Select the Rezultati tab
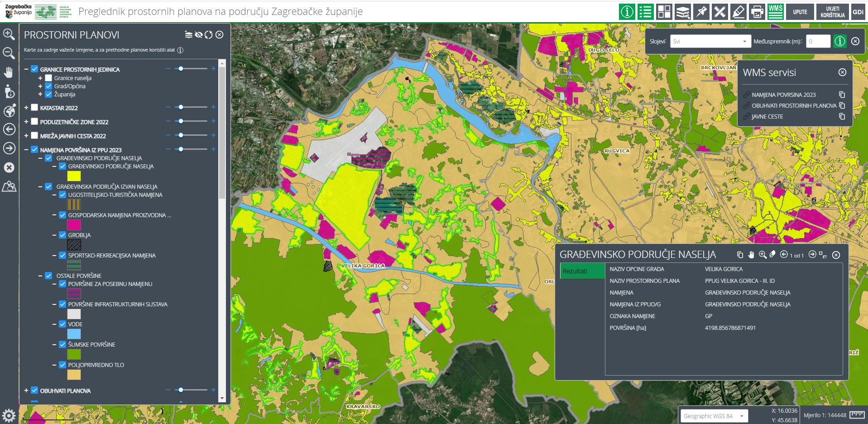 582,271
